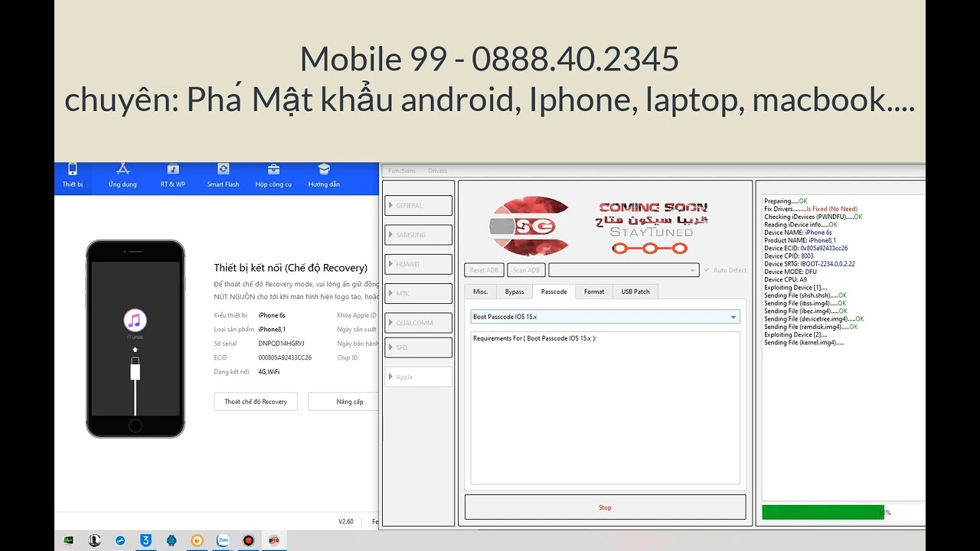Image resolution: width=980 pixels, height=551 pixels.
Task: Click inside the Requirements text area
Action: (x=605, y=408)
